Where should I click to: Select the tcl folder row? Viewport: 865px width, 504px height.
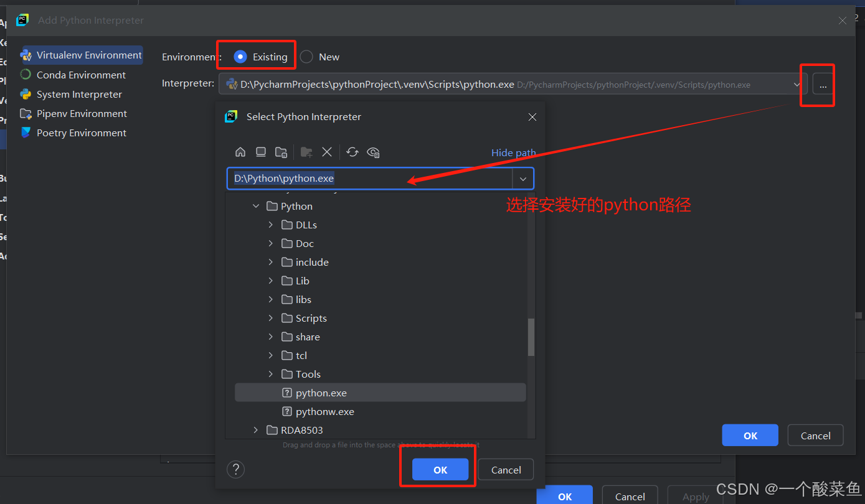381,355
